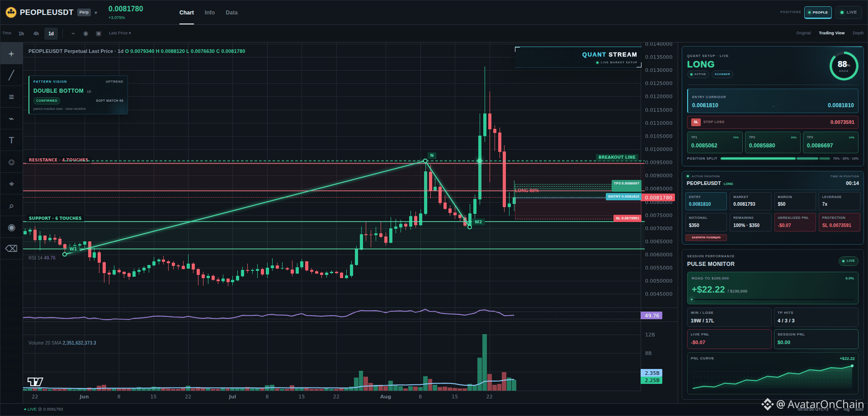Click the ENTRY 0.0081810 chart label
The image size is (868, 416).
[x=623, y=197]
